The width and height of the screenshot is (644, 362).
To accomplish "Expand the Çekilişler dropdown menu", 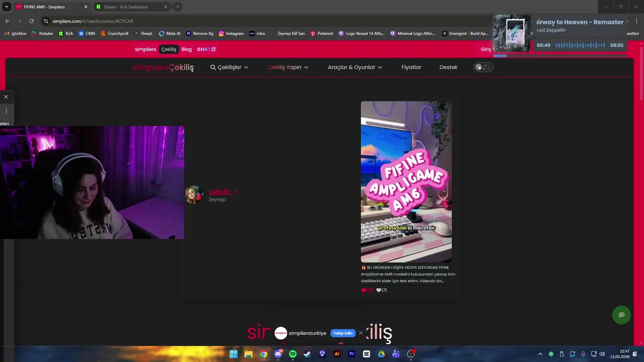I will (x=229, y=67).
